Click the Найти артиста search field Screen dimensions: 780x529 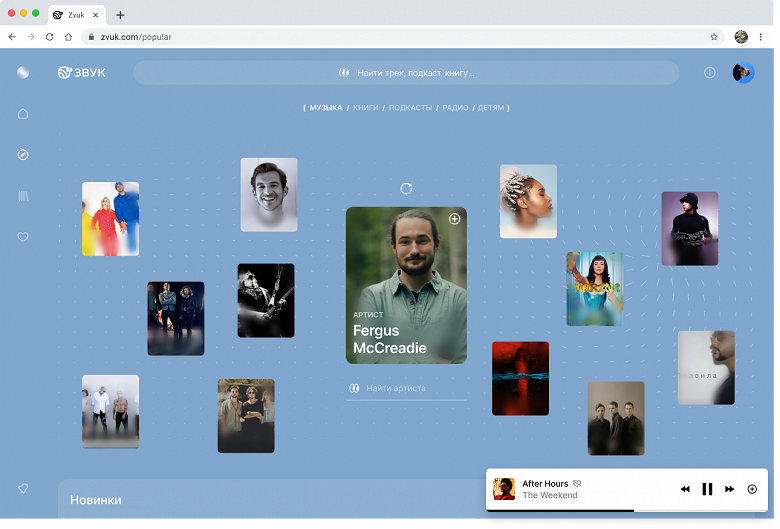[406, 388]
